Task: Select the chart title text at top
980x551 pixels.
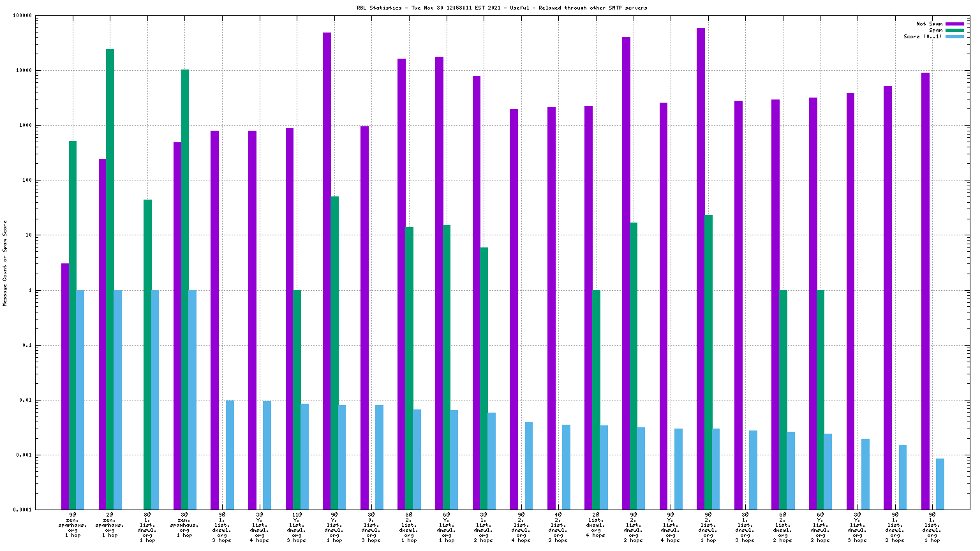Action: point(501,8)
